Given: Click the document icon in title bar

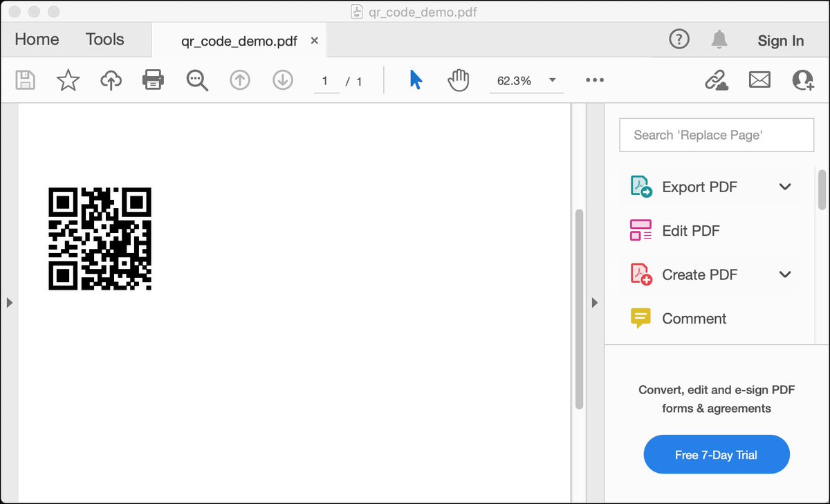Looking at the screenshot, I should click(357, 12).
